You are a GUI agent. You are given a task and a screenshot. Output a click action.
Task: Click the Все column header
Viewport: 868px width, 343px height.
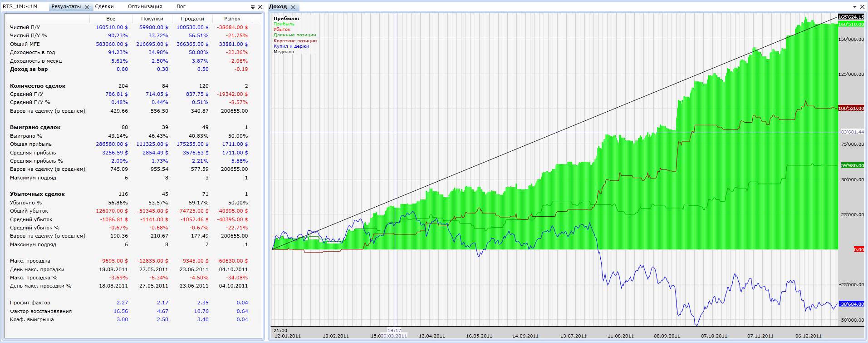(x=111, y=19)
